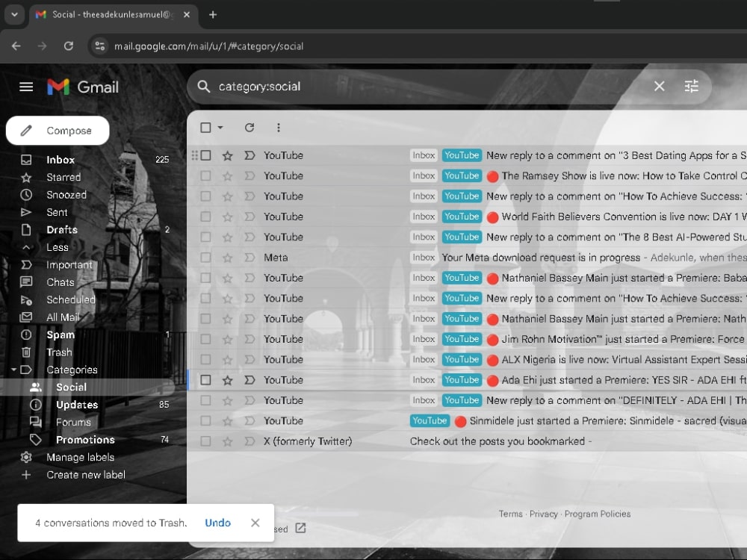Open the Spam folder
Screen dimensions: 747x560
point(61,335)
